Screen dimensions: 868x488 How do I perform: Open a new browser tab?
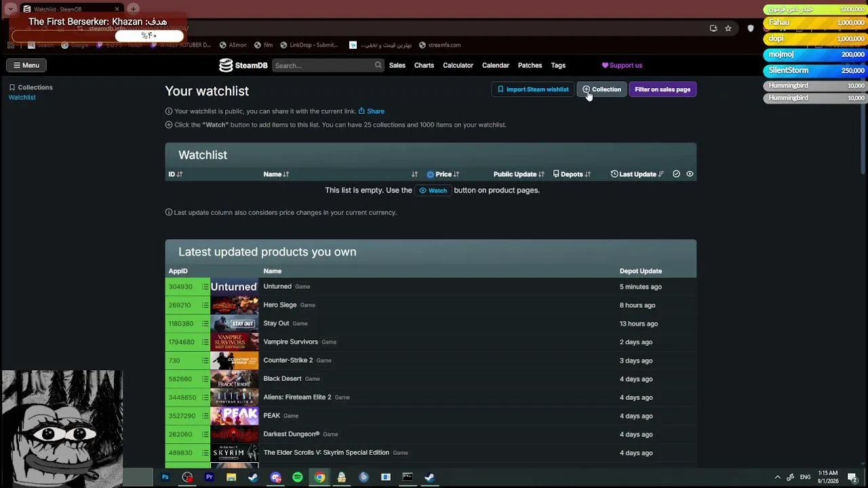133,9
